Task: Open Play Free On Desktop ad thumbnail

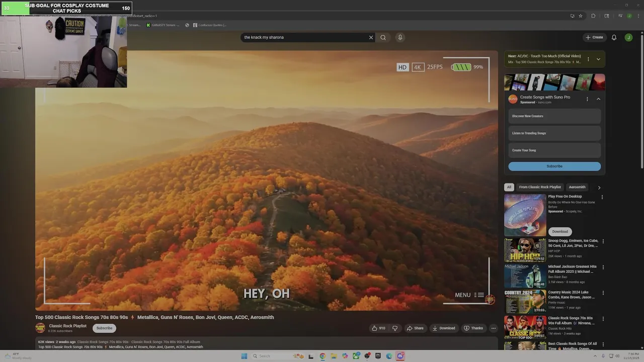Action: [x=525, y=215]
